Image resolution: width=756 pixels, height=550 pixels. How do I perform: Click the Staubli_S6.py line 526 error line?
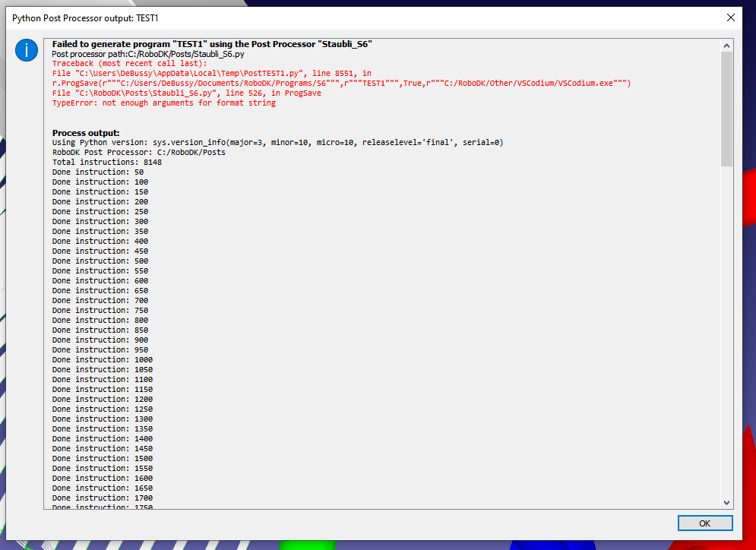coord(186,93)
